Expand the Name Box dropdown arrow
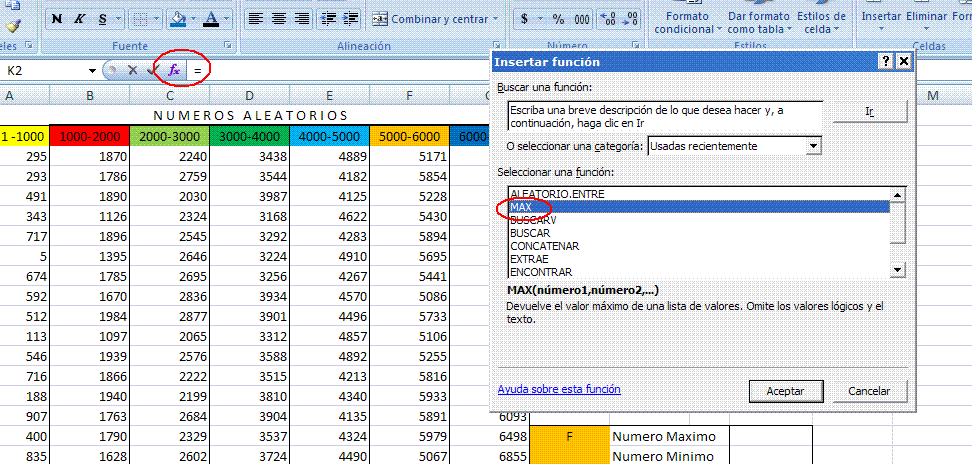972x464 pixels. pyautogui.click(x=92, y=71)
